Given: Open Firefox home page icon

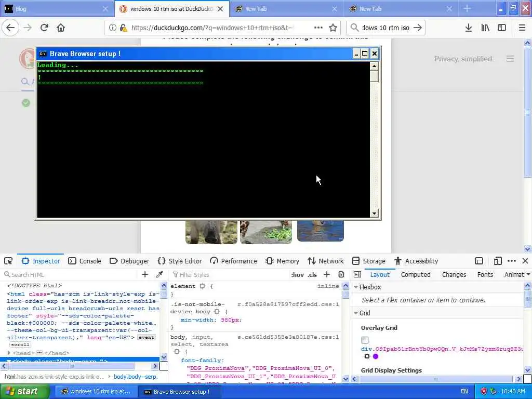Looking at the screenshot, I should [61, 28].
